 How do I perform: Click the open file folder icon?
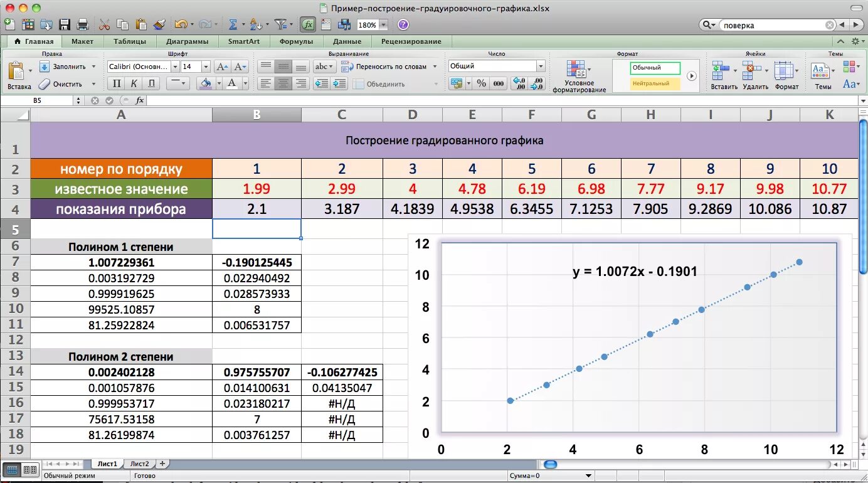click(x=46, y=24)
